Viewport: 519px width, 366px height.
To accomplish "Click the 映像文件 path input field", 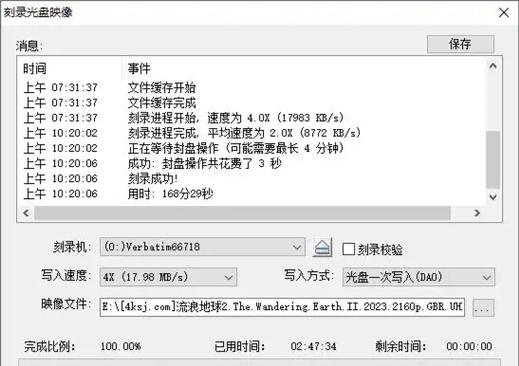I will coord(282,307).
